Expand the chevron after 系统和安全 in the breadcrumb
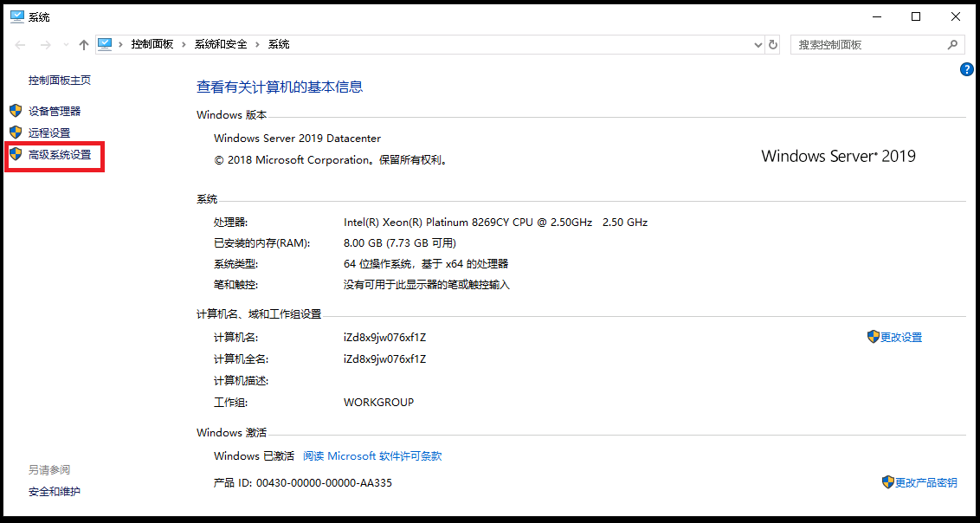Viewport: 980px width, 523px height. tap(258, 45)
